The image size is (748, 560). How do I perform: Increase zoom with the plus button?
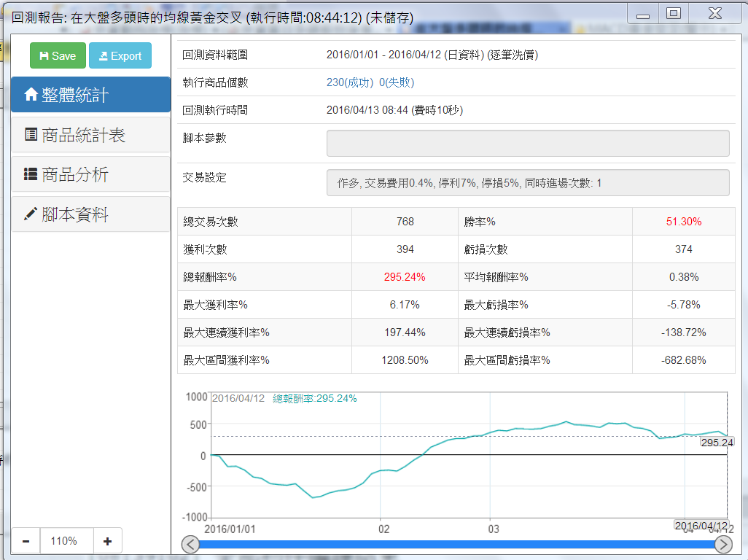pyautogui.click(x=107, y=541)
